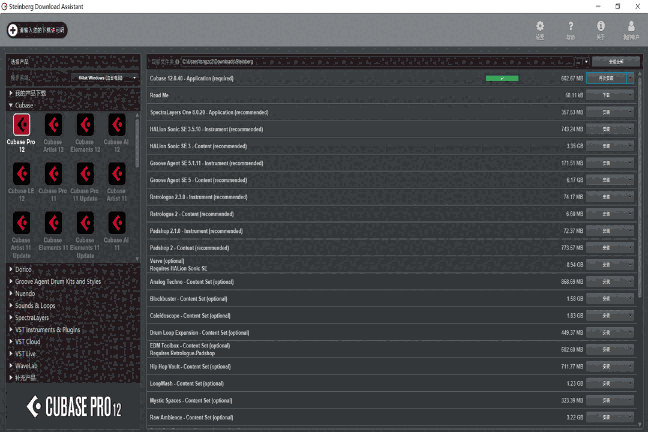The width and height of the screenshot is (648, 432).
Task: Select the Cubase Pro 11 product icon
Action: pyautogui.click(x=53, y=174)
